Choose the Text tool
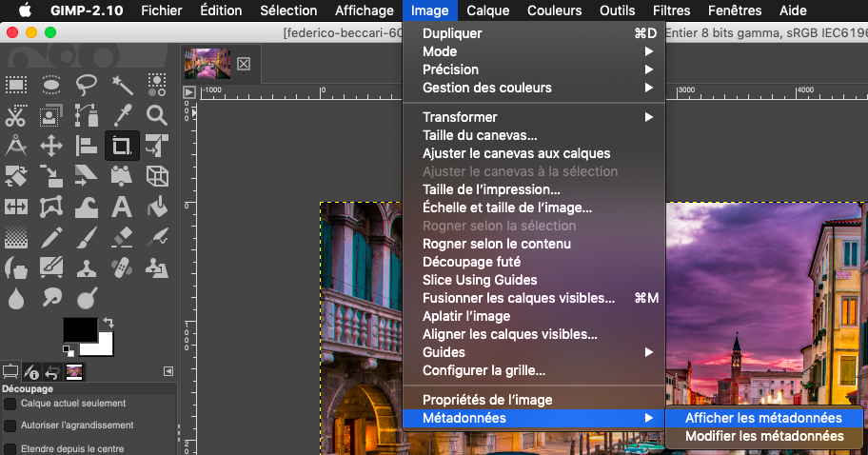The height and width of the screenshot is (455, 868). [x=122, y=206]
